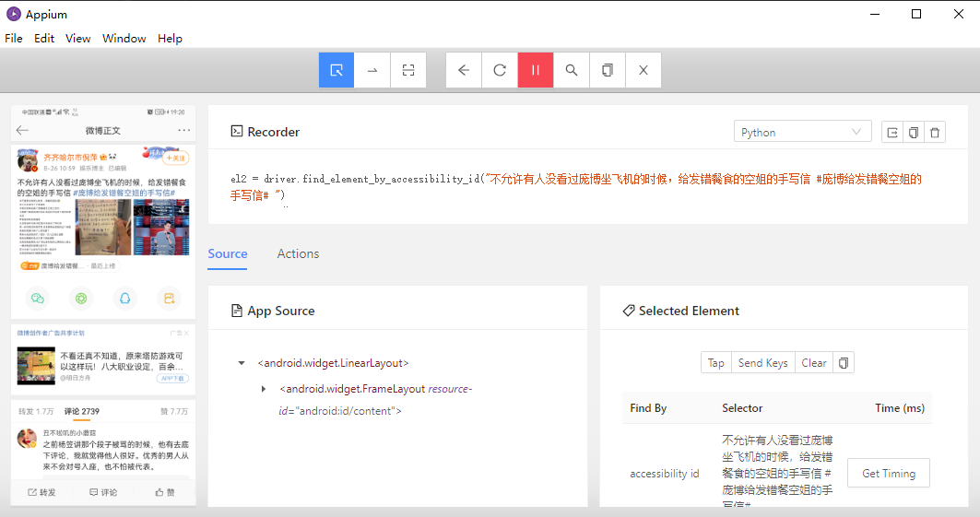
Task: Click yellow share icon in phone screenshot
Action: [169, 299]
